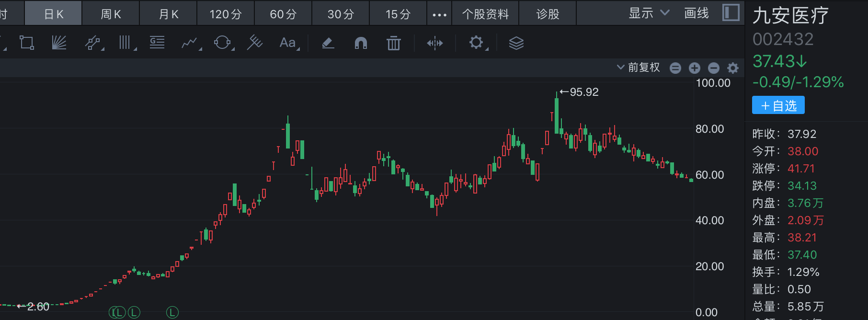Open the drawing settings gear in toolbar
868x320 pixels.
[x=476, y=43]
